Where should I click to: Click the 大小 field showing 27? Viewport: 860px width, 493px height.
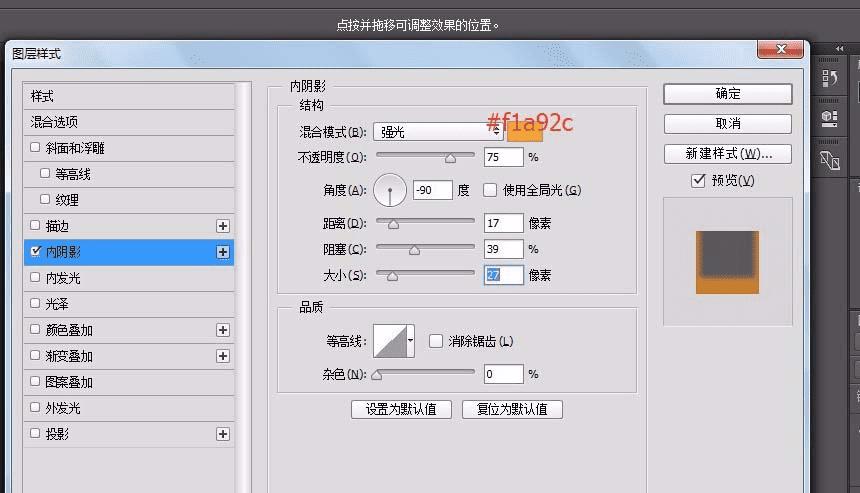tap(503, 275)
